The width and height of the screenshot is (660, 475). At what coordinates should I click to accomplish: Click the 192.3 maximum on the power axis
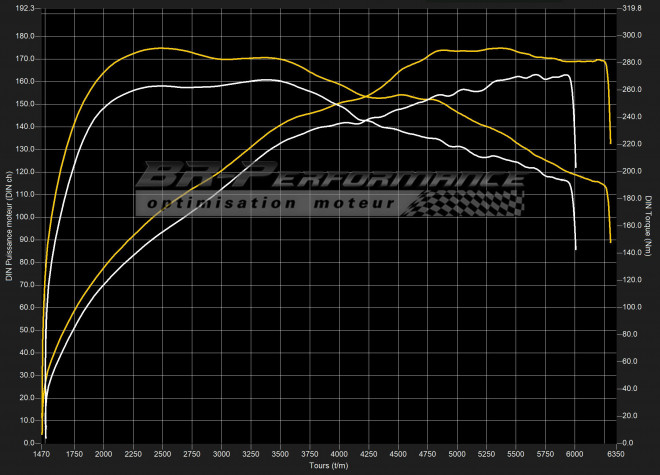coord(26,8)
